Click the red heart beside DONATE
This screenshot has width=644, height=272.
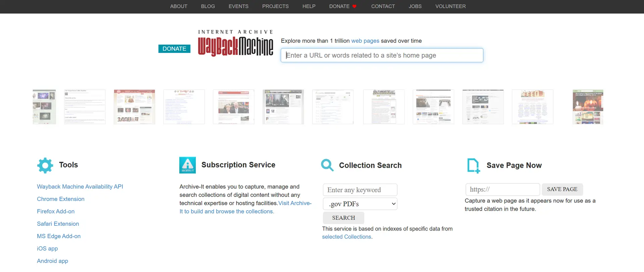click(x=354, y=6)
